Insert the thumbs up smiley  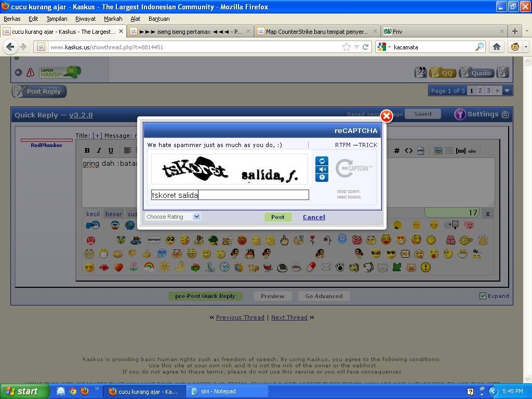click(147, 254)
